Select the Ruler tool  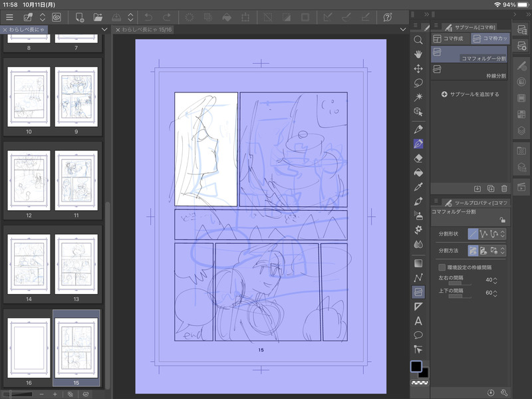click(x=418, y=307)
